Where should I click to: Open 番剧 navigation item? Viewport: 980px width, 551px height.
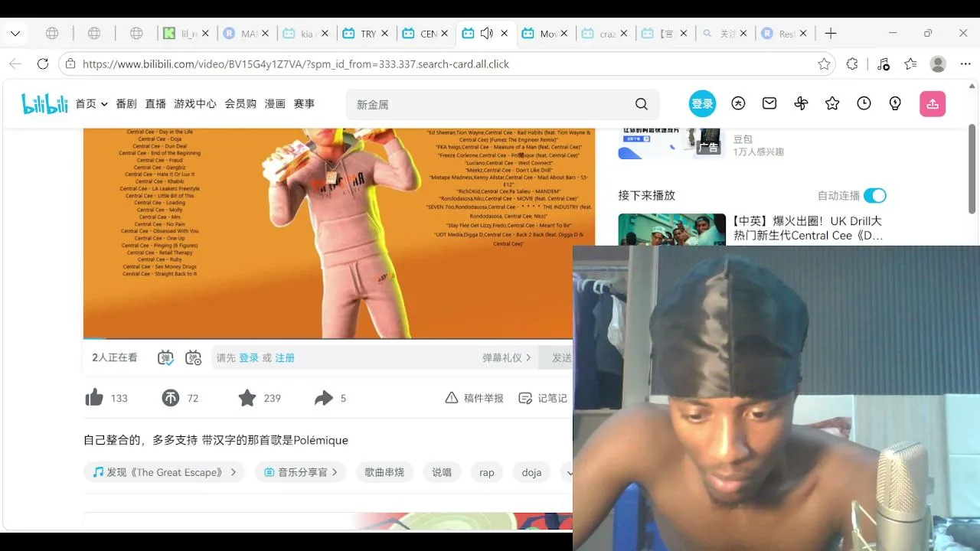click(126, 104)
